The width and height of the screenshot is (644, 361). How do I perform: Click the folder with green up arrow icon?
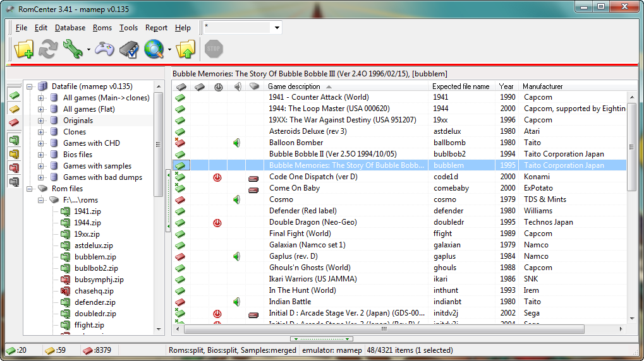point(186,49)
